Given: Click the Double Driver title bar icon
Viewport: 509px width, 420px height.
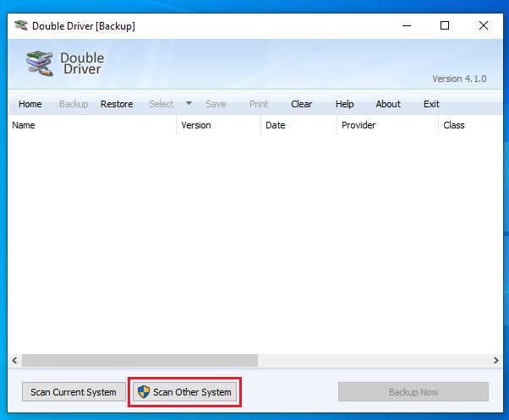Looking at the screenshot, I should tap(21, 25).
